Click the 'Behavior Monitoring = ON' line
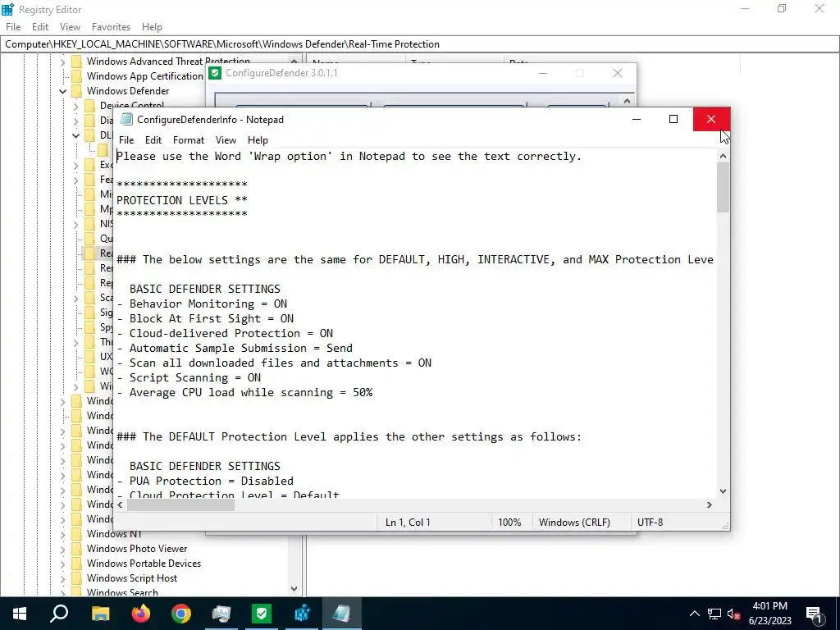Viewport: 840px width, 630px height. (x=202, y=304)
